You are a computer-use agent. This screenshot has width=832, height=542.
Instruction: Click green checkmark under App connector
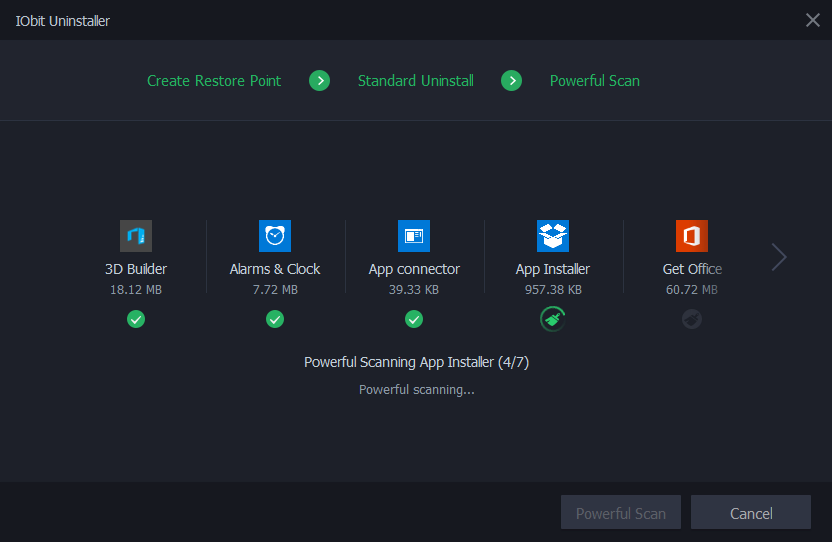pyautogui.click(x=414, y=319)
